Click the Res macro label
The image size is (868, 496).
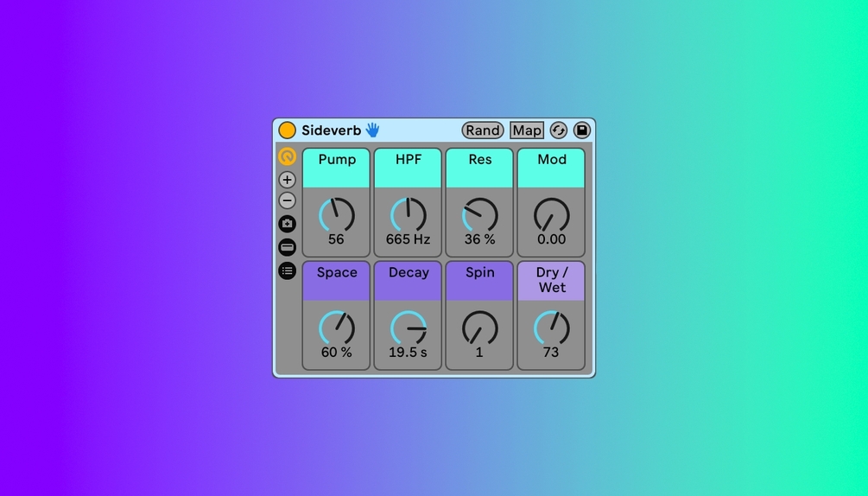[479, 159]
